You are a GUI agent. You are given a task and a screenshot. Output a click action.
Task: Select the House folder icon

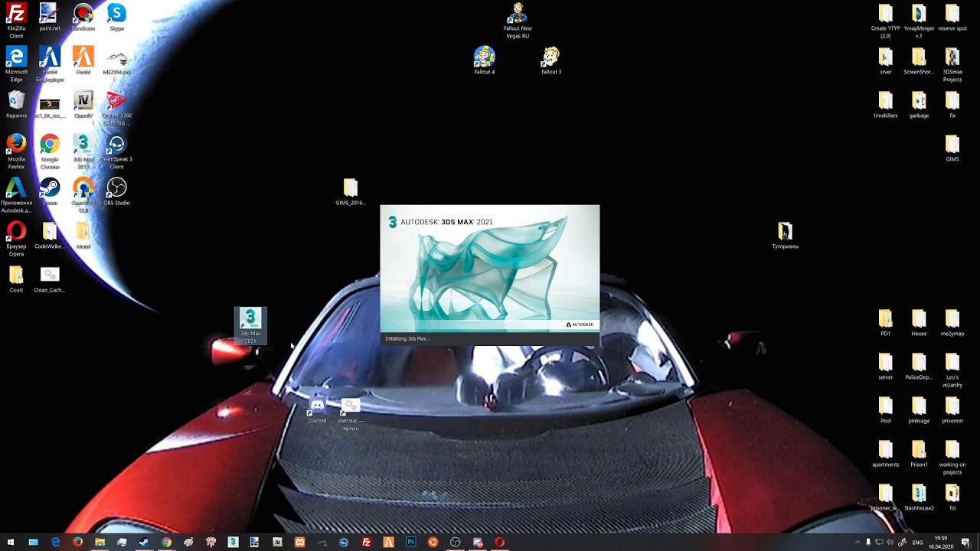[x=919, y=322]
